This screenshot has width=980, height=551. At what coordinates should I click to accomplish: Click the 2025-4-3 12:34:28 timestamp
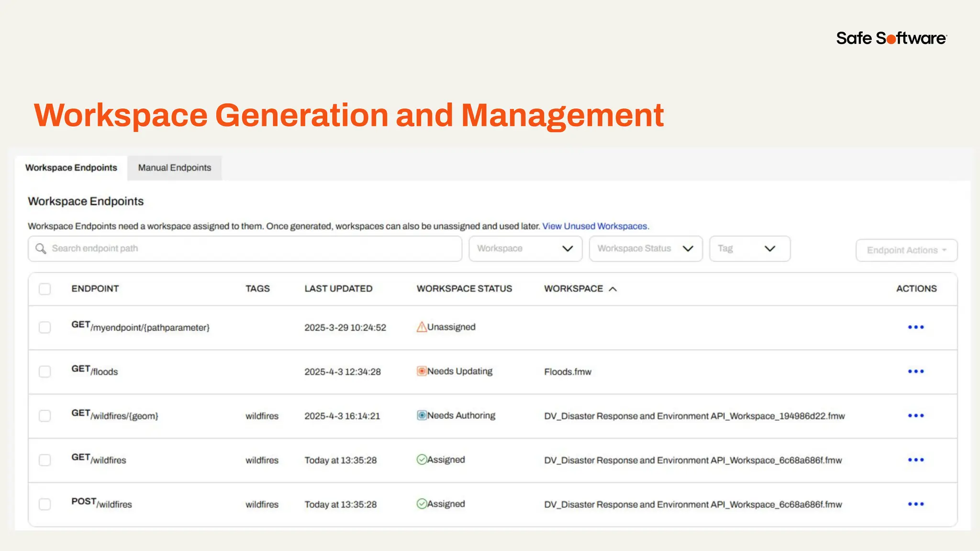[x=343, y=372]
